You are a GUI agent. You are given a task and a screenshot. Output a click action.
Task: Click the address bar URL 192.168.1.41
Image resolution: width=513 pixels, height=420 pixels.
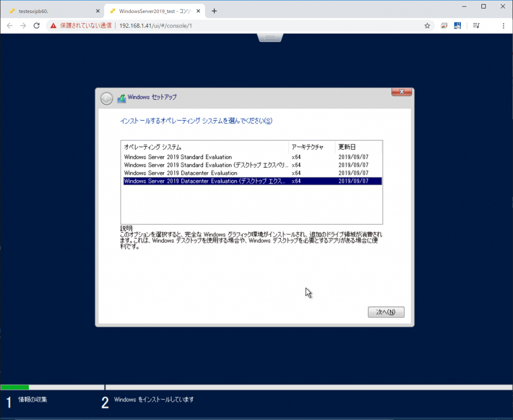click(155, 26)
